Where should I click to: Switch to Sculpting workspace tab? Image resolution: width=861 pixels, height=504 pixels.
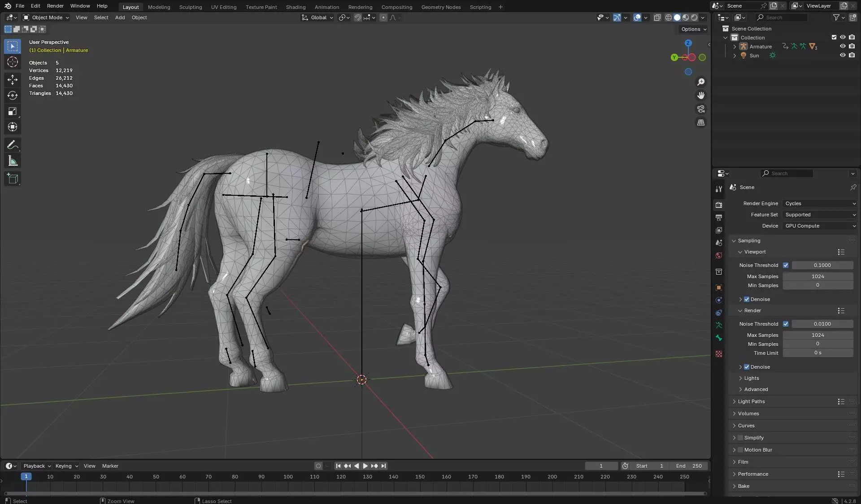(191, 7)
